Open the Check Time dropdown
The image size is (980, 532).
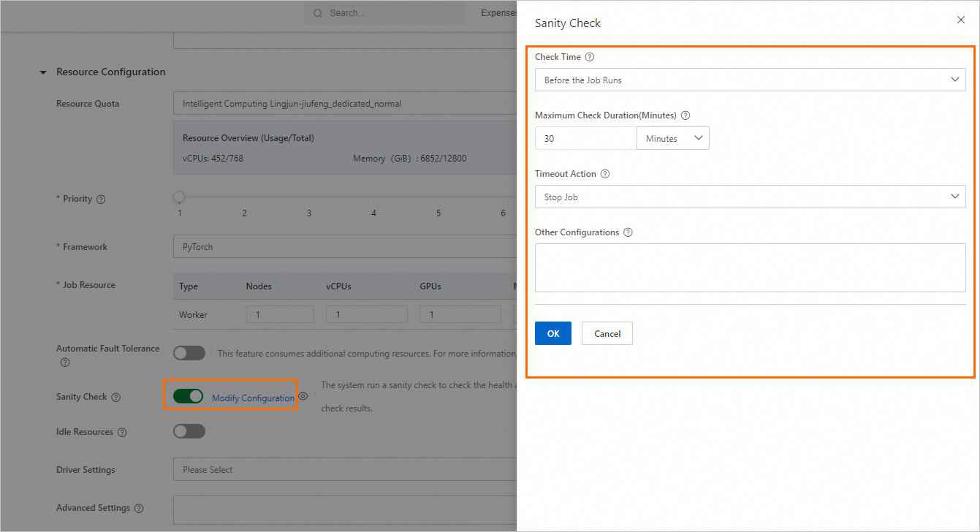pos(750,80)
